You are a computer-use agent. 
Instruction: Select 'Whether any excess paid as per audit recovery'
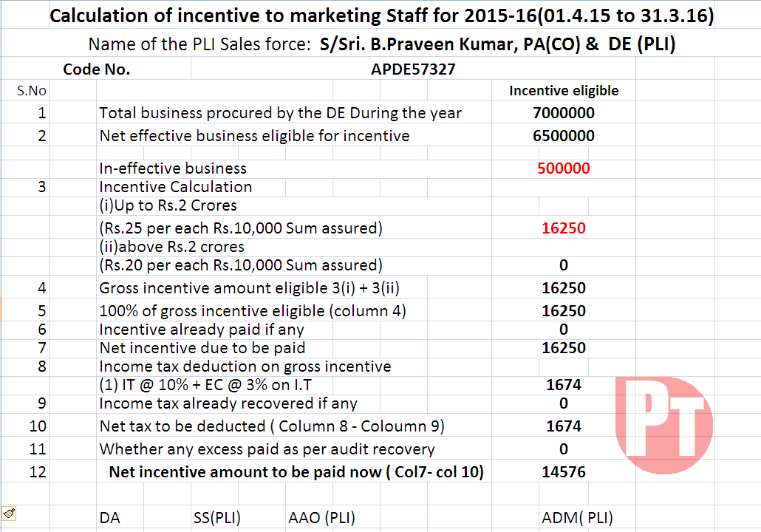(267, 449)
